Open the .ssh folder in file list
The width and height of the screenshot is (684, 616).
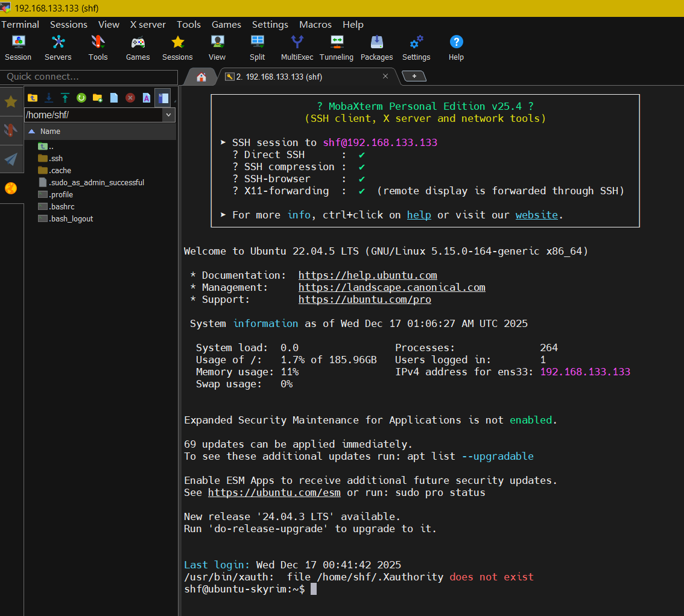55,158
